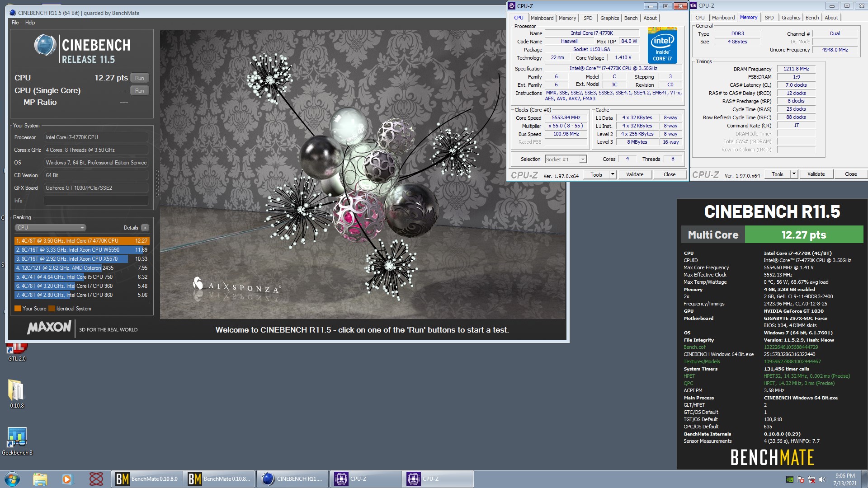Click the Uncore Frequency value 4948.0 MHz
This screenshot has width=868, height=488.
835,50
